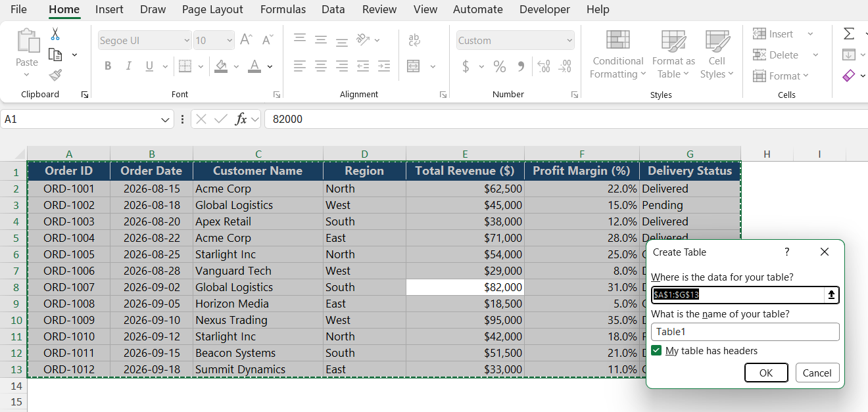
Task: Open Format as Table gallery
Action: tap(673, 55)
